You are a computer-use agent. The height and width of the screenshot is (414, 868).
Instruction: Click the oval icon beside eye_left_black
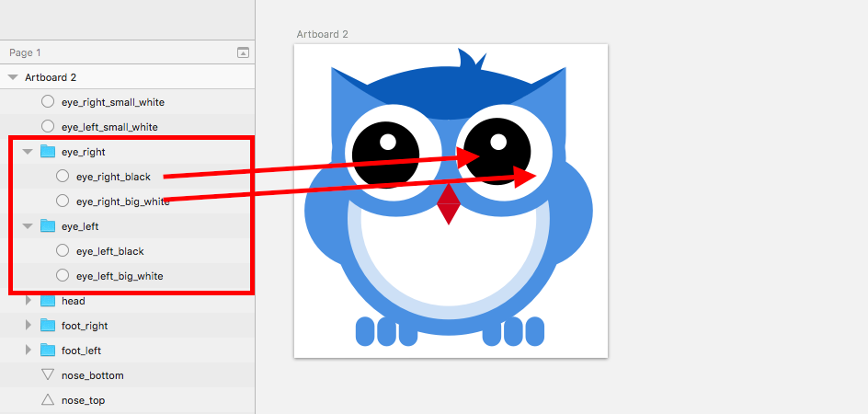click(x=63, y=251)
